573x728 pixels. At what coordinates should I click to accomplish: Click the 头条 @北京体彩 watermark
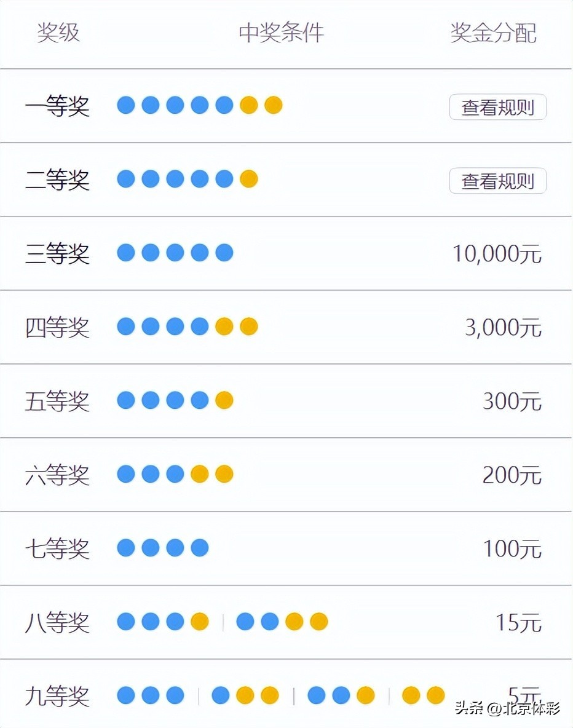click(507, 709)
